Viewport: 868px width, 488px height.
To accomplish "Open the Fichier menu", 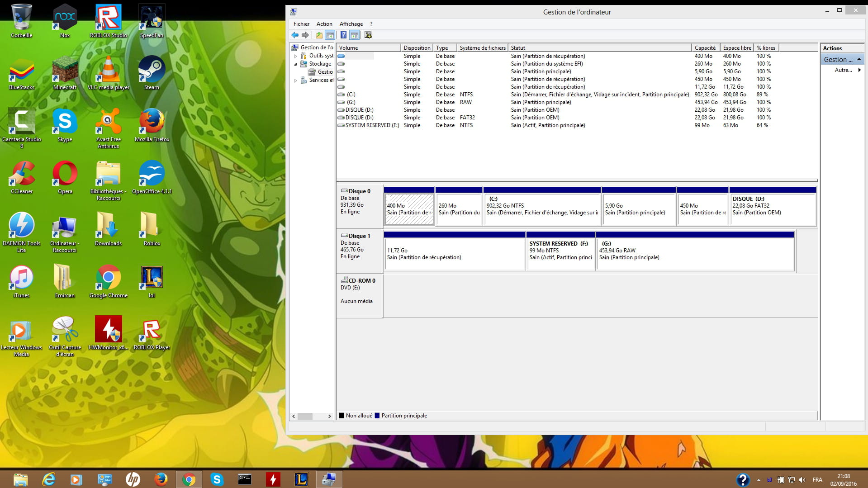I will point(301,24).
